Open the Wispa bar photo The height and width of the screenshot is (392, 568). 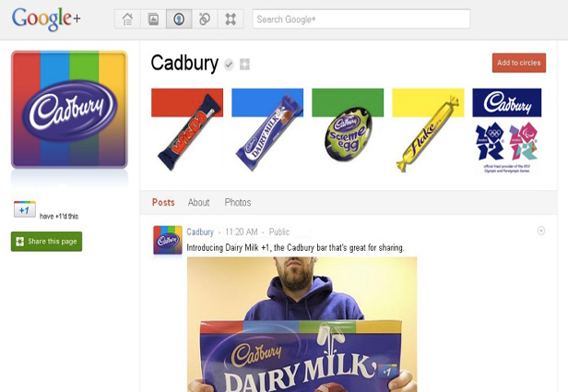(x=187, y=130)
